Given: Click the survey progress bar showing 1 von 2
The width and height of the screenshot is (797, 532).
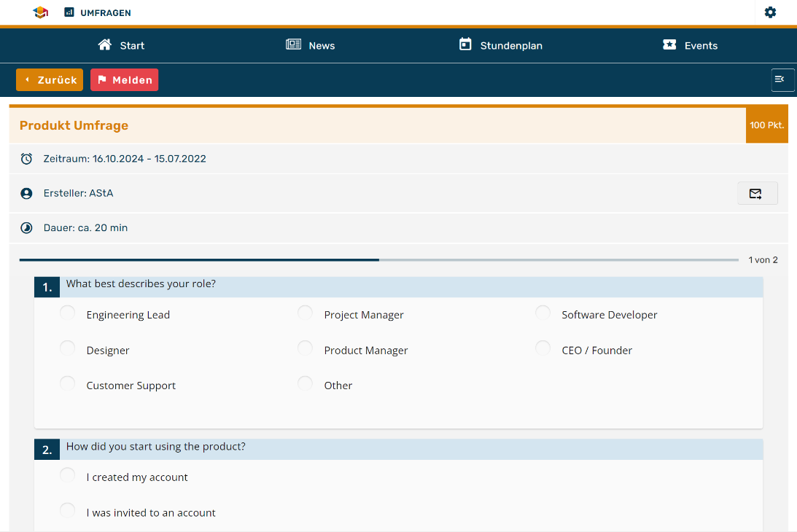Looking at the screenshot, I should (x=379, y=259).
